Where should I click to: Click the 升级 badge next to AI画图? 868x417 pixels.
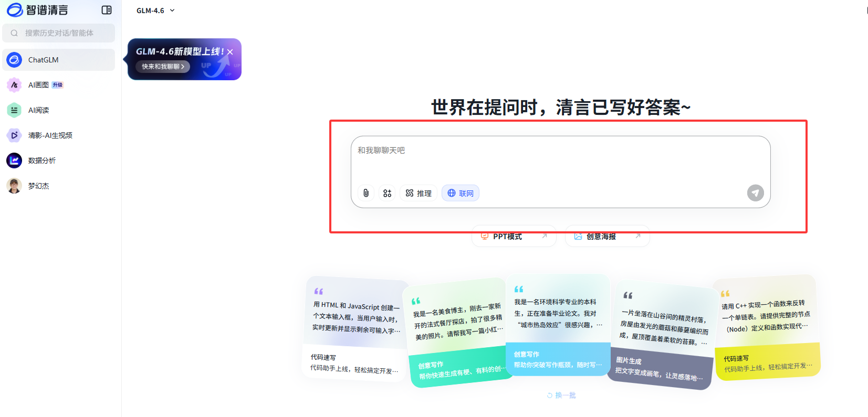58,85
